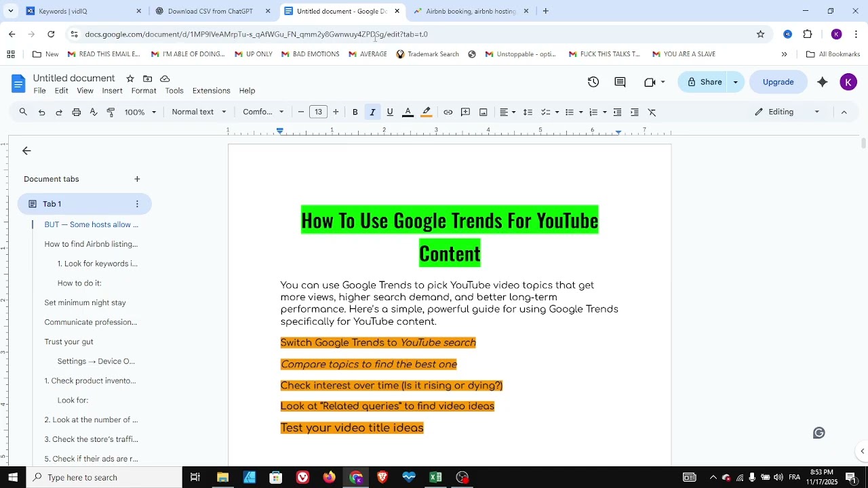Image resolution: width=868 pixels, height=488 pixels.
Task: Open the Trademark Search bookmark
Action: [427, 54]
